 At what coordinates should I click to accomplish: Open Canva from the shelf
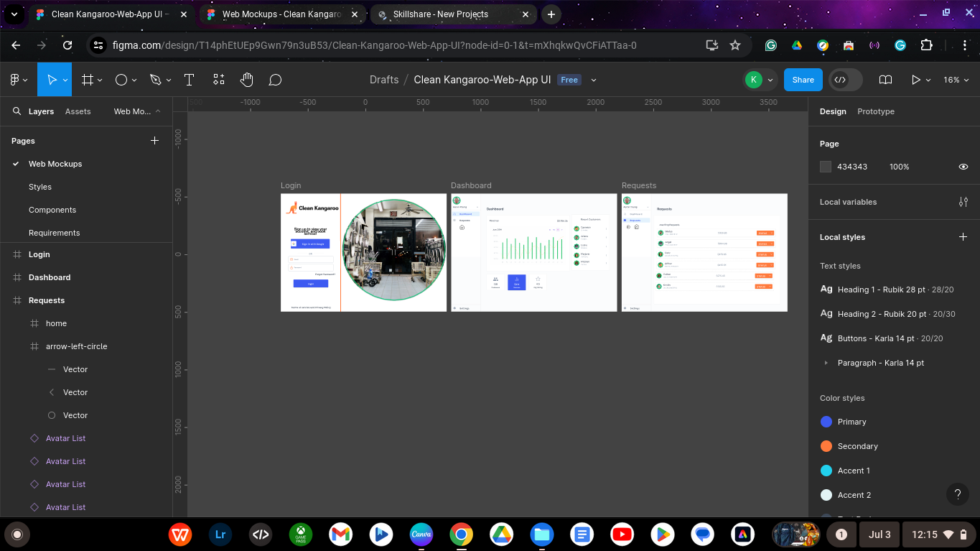[x=421, y=534]
